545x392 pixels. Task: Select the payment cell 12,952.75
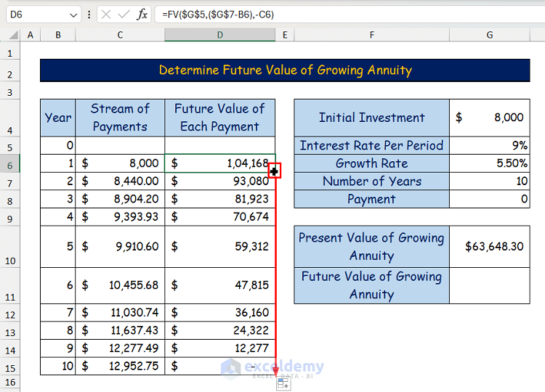pos(120,366)
